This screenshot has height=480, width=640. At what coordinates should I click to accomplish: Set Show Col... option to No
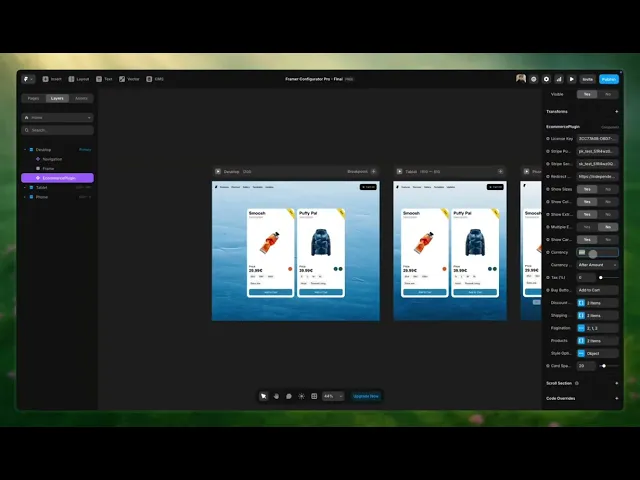608,202
